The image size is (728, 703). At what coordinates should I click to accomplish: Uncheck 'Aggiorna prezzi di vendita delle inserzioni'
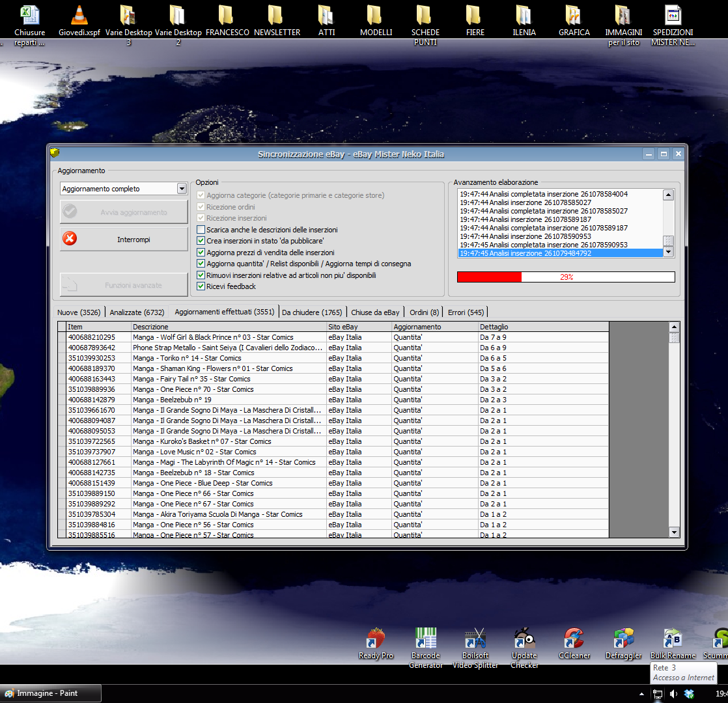pos(201,253)
